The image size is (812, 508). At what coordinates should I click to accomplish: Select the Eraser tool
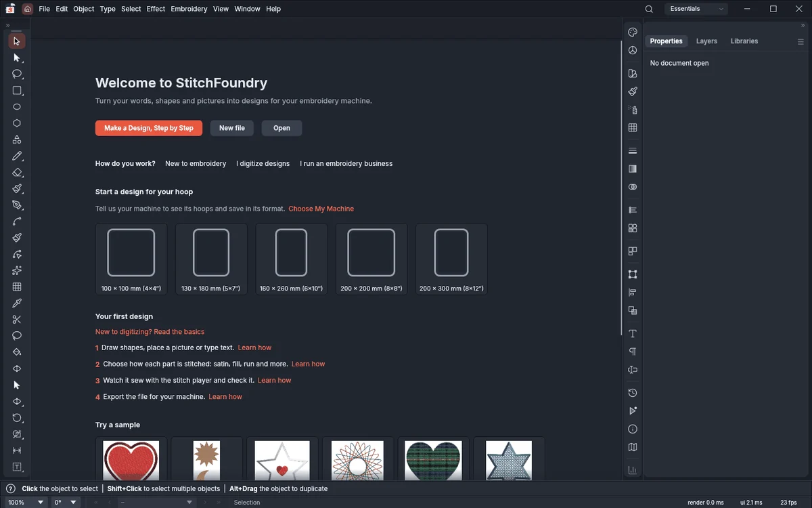(x=17, y=173)
